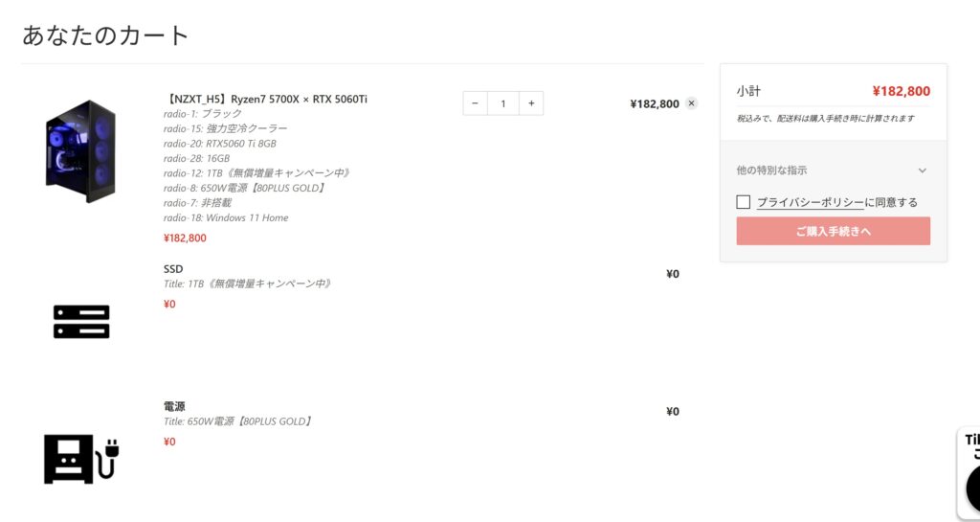Agree to the privacy policy checkbox
Image resolution: width=980 pixels, height=522 pixels.
point(744,202)
